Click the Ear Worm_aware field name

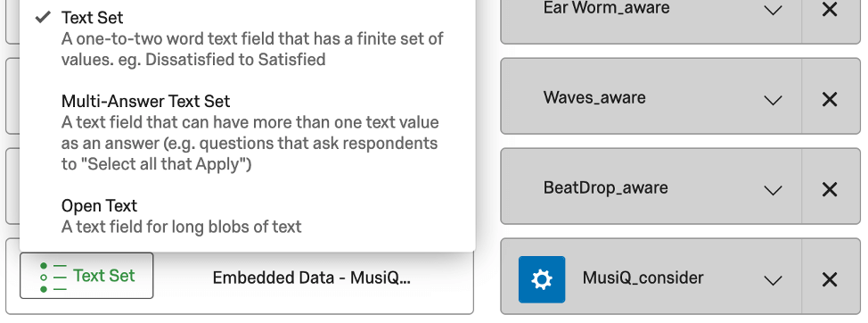pos(607,8)
